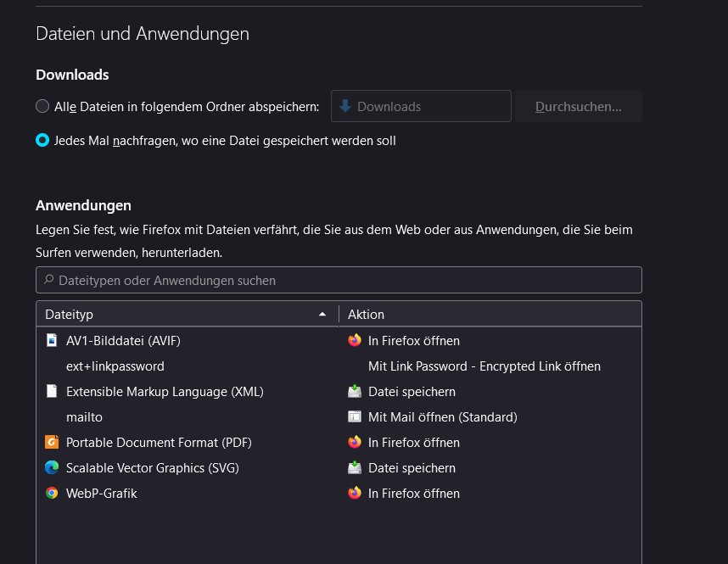The width and height of the screenshot is (728, 564).
Task: Click the AVIF file type icon
Action: click(x=52, y=341)
